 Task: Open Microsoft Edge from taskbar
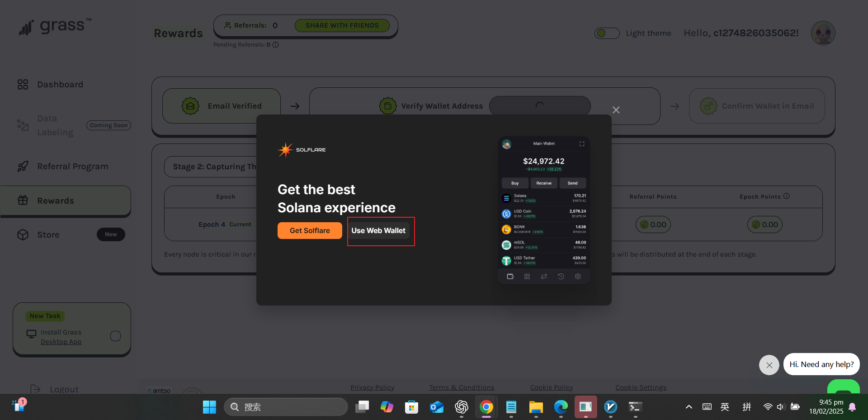click(x=561, y=407)
